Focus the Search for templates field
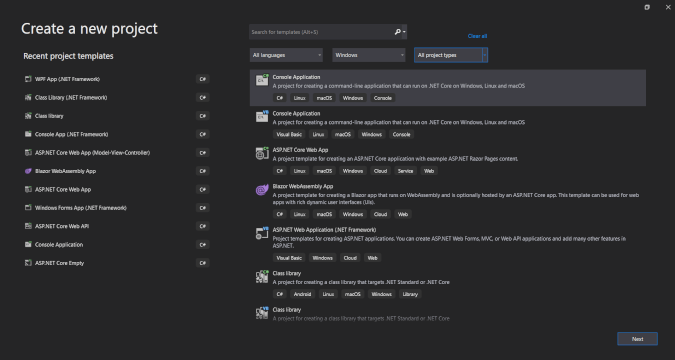This screenshot has width=675, height=360. click(322, 32)
